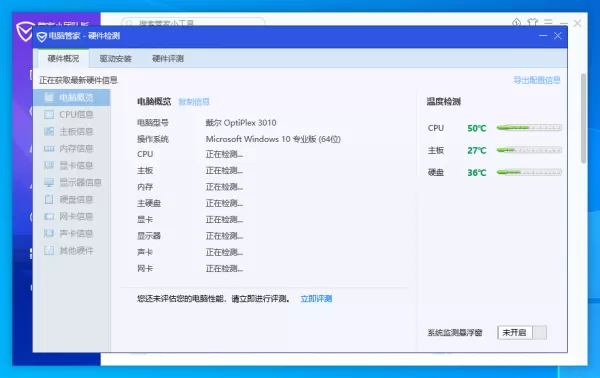Click the vertical scrollbar at right edge
Image resolution: width=600 pixels, height=378 pixels.
[584, 119]
